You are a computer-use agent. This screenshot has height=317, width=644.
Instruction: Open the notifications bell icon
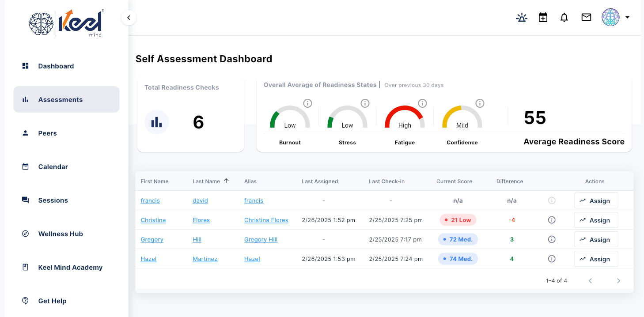click(564, 17)
